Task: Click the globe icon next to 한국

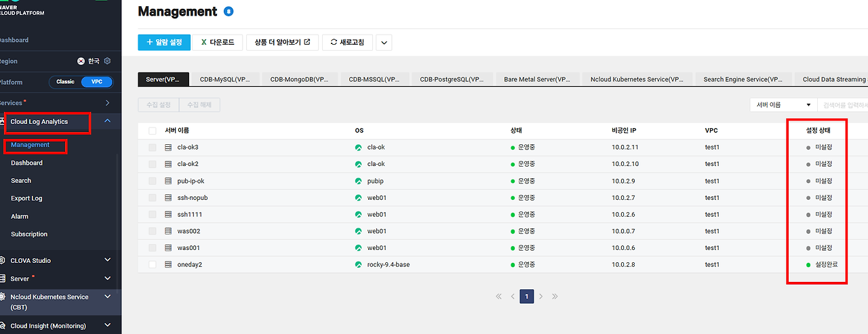Action: [x=81, y=61]
